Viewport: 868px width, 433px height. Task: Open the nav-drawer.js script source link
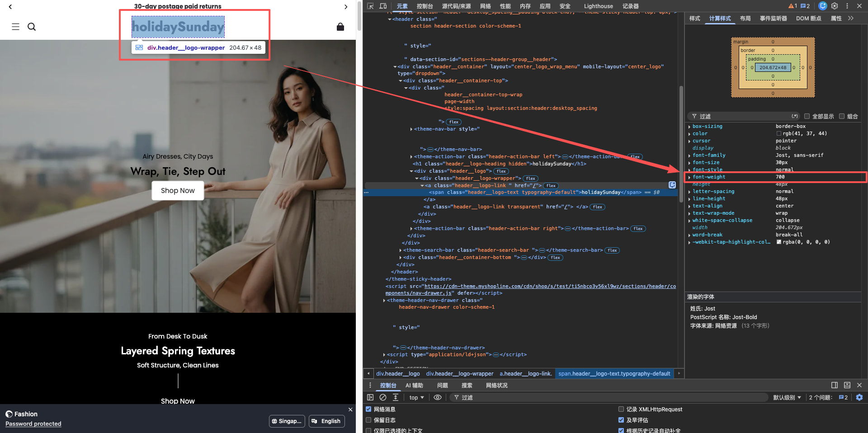tap(531, 289)
